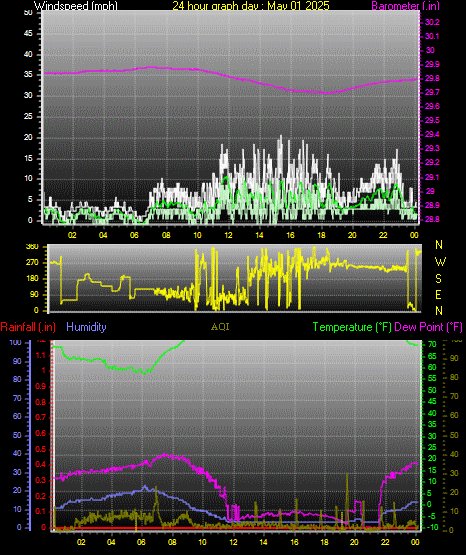Click barometer axis value 30.2

tap(432, 22)
